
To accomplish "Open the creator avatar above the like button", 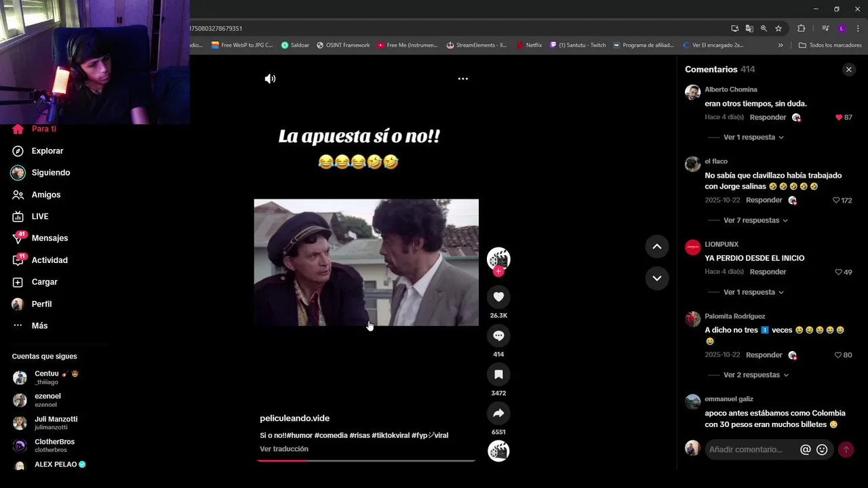I will pos(498,258).
